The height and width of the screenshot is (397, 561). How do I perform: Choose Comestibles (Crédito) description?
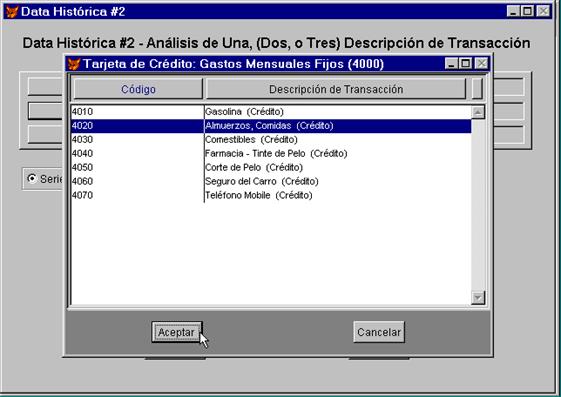click(x=338, y=139)
